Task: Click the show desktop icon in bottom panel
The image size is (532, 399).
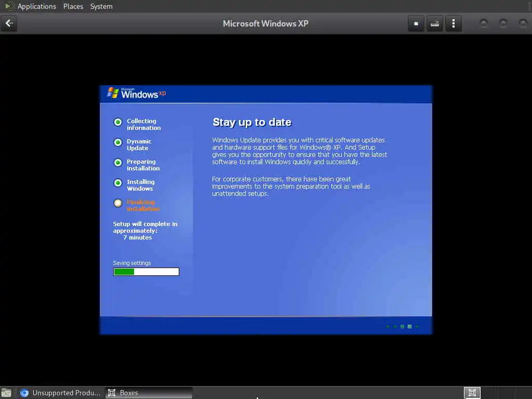Action: click(x=6, y=393)
